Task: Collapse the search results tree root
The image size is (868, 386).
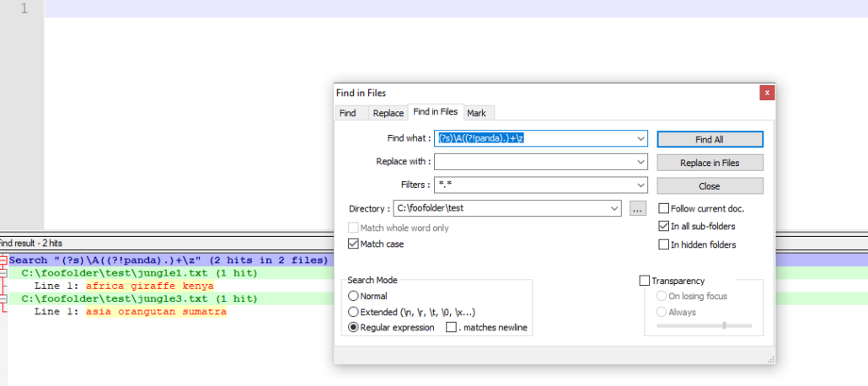Action: 3,260
